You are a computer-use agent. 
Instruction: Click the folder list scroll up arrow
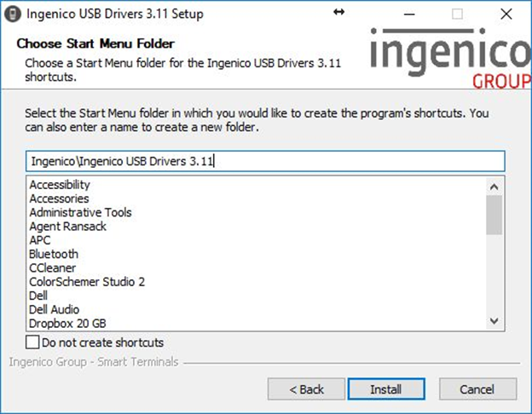[494, 187]
